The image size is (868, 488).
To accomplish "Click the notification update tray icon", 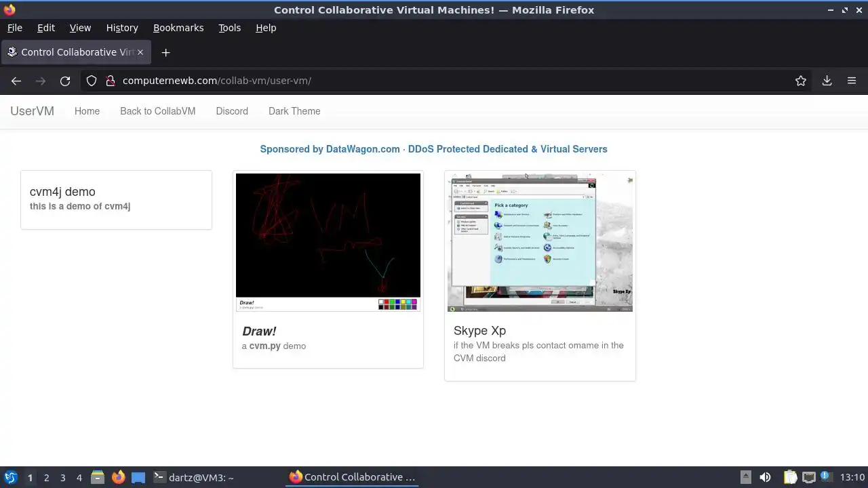I will (827, 477).
